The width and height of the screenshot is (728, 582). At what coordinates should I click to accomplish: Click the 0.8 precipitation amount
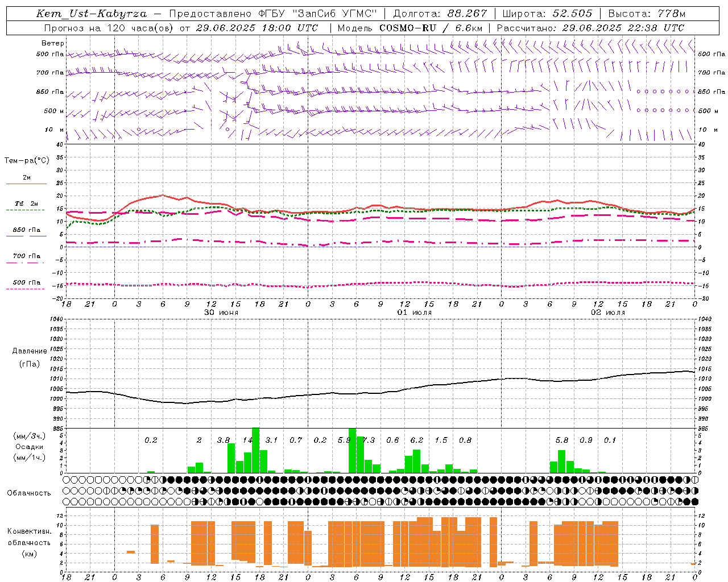[x=465, y=440]
